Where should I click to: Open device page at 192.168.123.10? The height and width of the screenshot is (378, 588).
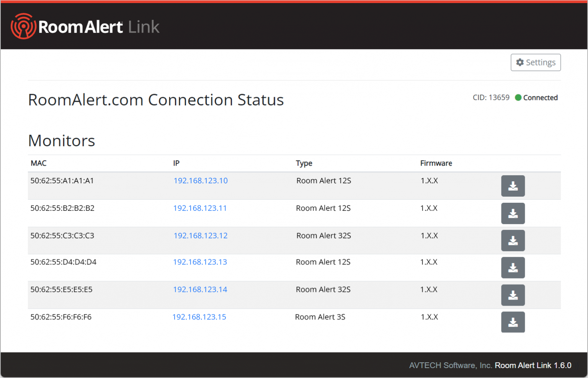[x=201, y=181]
